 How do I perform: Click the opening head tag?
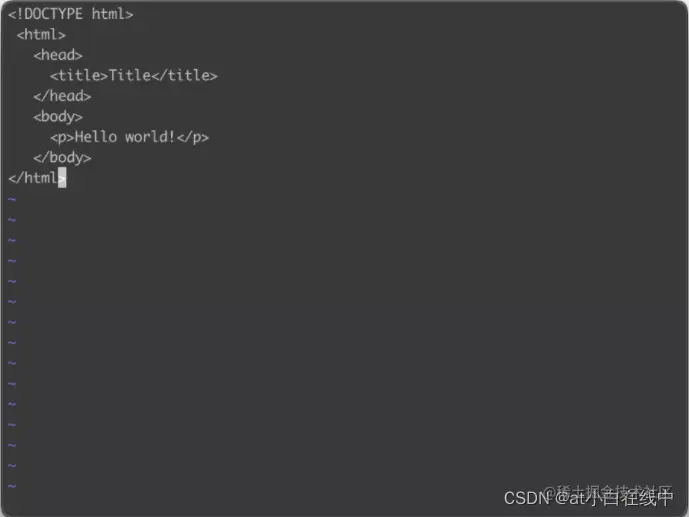click(x=58, y=55)
